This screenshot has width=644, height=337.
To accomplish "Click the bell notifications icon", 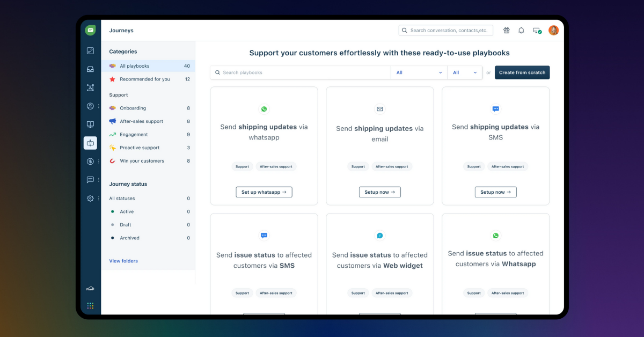I will (521, 31).
